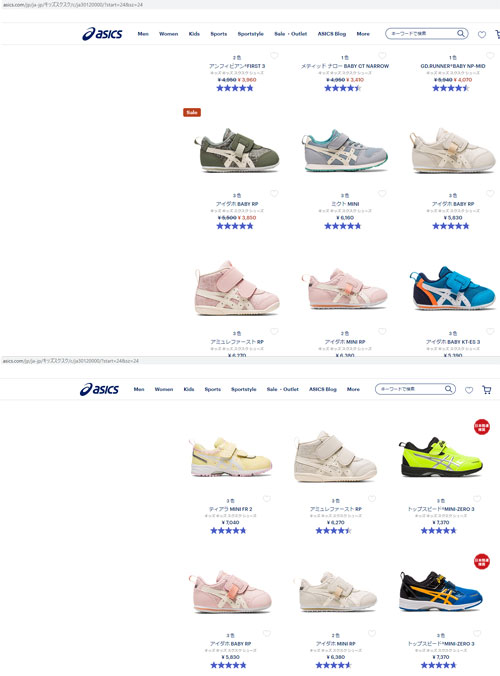Click the red round badge above the neon yellow shoe
Screen dimensions: 500x676
tap(481, 427)
